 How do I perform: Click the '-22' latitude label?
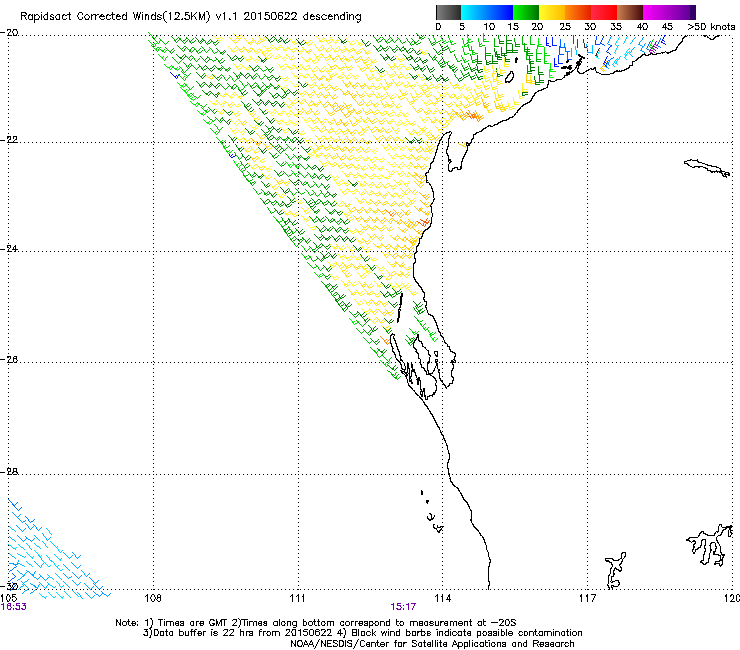coord(9,140)
